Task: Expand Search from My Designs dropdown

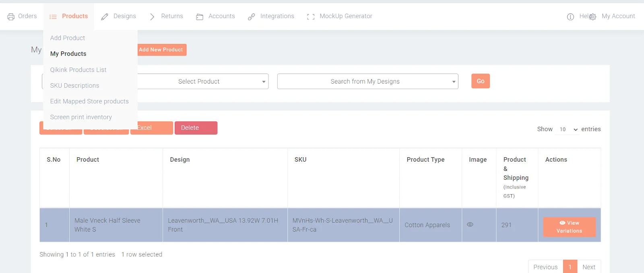Action: 368,81
